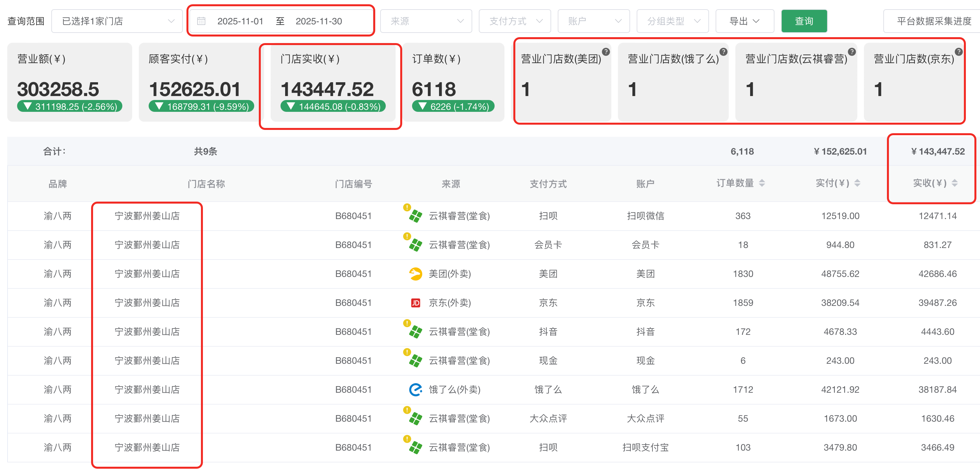Sort table by 实付(¥) column

pos(857,184)
